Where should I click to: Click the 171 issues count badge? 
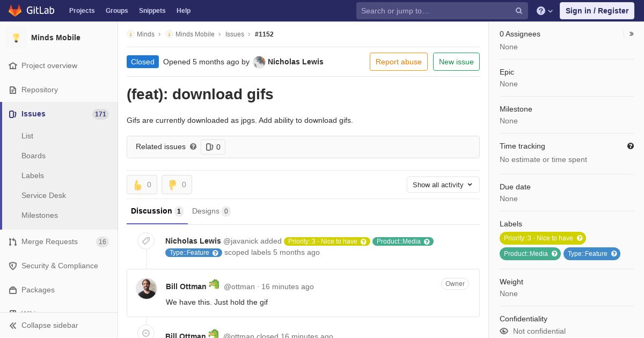click(x=100, y=114)
